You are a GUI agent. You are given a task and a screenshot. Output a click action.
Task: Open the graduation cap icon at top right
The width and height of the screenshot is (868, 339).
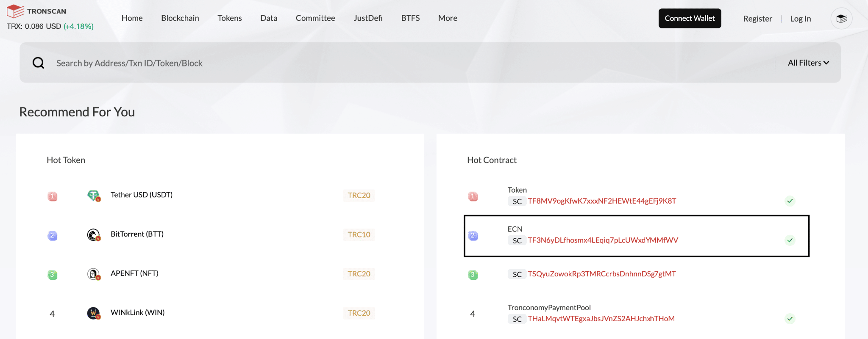[841, 19]
